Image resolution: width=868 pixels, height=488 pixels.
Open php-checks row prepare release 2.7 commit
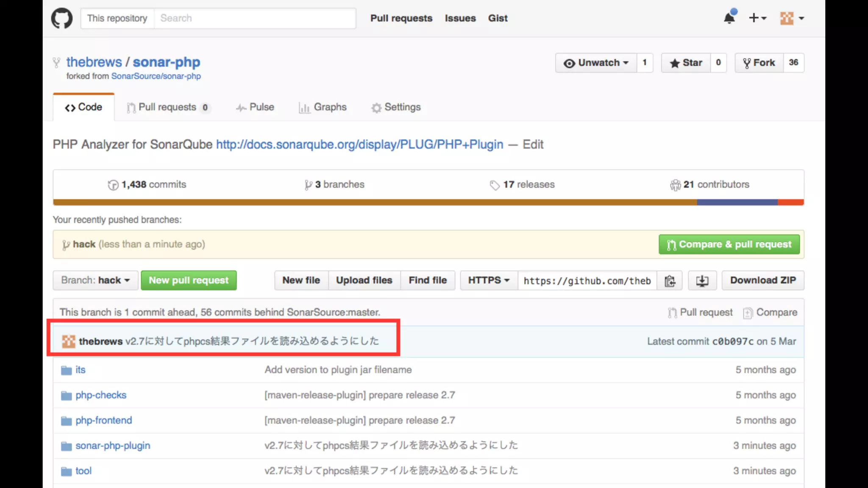click(x=360, y=395)
